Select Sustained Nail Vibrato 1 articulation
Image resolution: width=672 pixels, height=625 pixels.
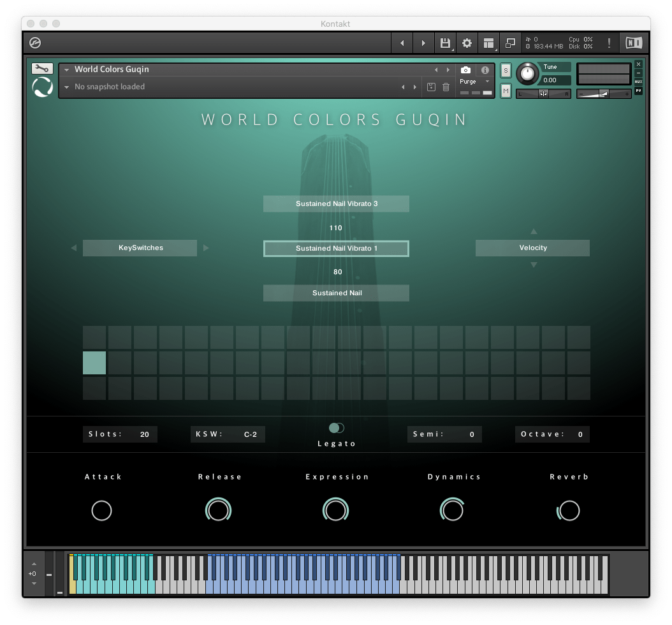click(x=337, y=249)
